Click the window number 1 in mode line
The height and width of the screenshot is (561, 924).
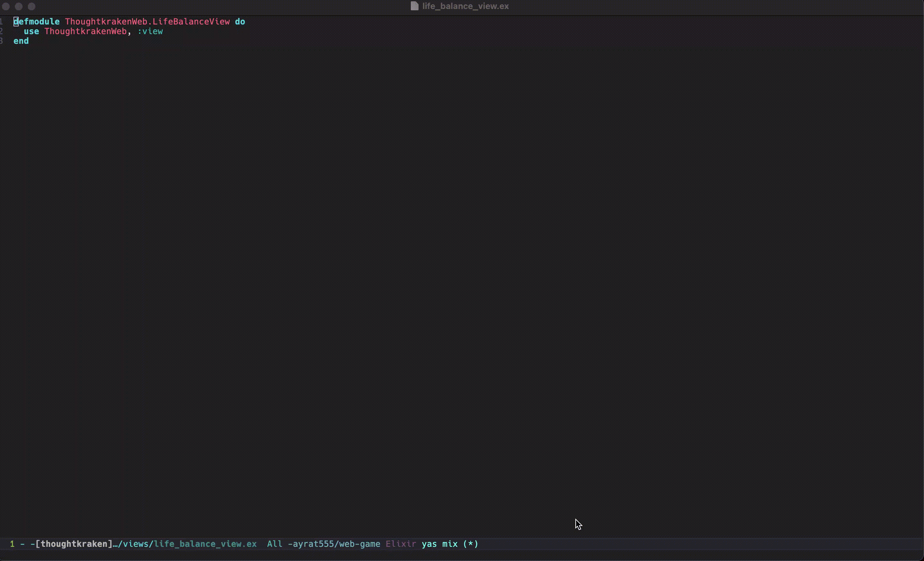pos(12,544)
